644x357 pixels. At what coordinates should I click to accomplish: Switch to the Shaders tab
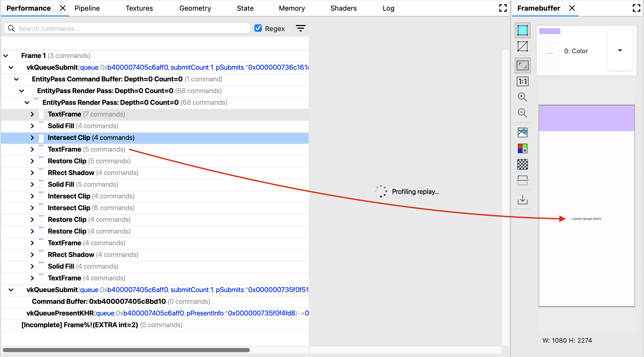[x=343, y=8]
